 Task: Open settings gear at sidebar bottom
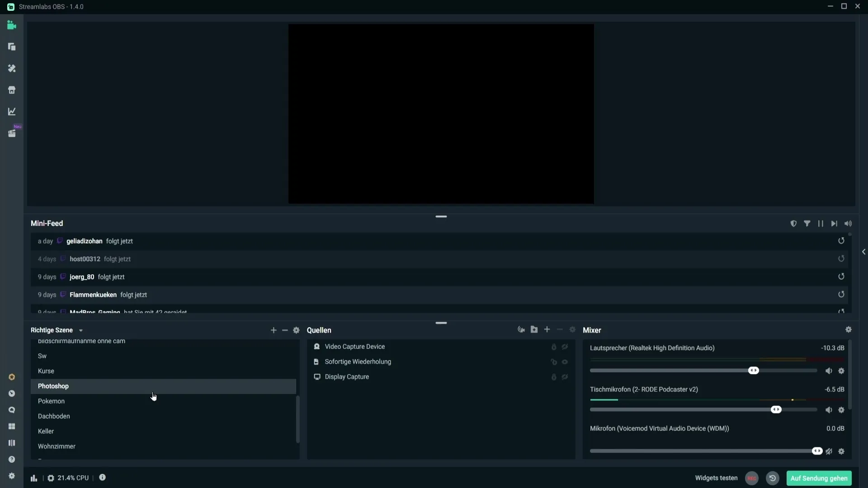coord(12,476)
